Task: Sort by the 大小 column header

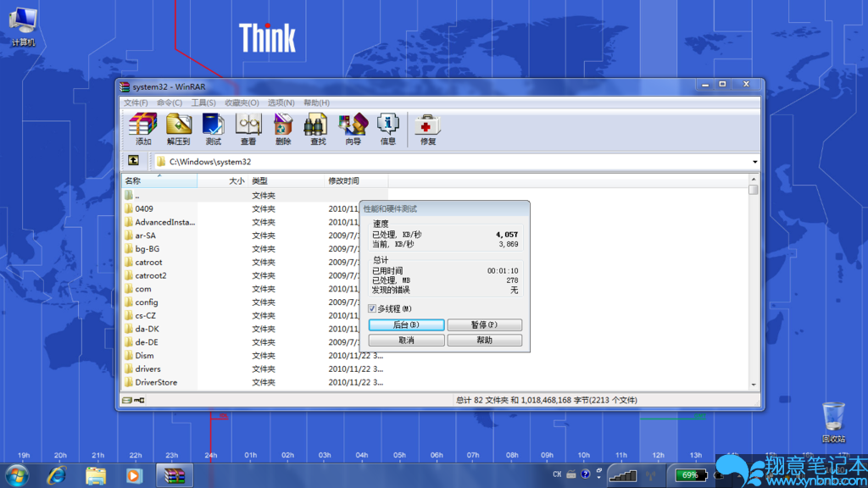Action: (x=223, y=181)
